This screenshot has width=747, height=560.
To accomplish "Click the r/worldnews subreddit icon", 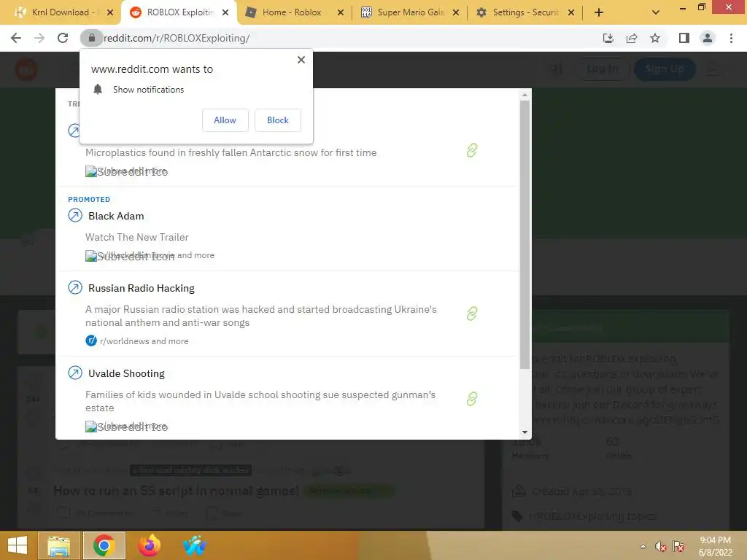I will click(x=91, y=341).
